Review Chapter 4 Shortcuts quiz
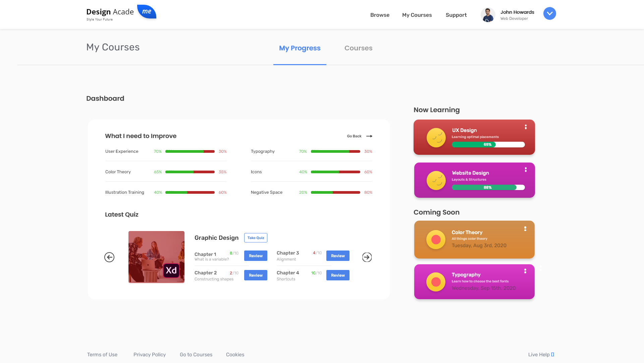The image size is (644, 363). (x=338, y=275)
